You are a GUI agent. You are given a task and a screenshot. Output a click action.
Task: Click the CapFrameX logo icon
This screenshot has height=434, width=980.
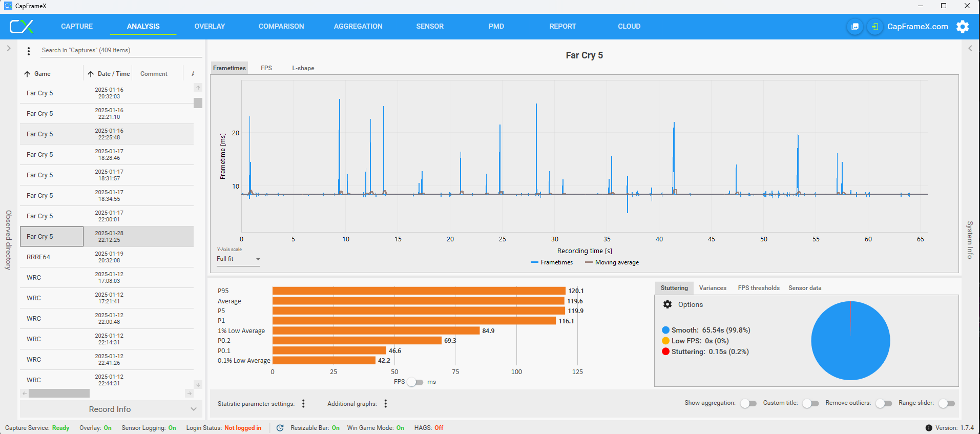point(22,26)
